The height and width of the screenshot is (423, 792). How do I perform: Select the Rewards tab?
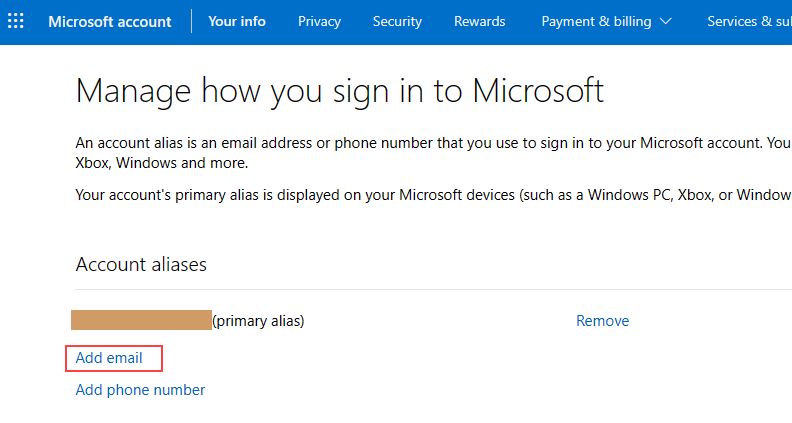tap(479, 21)
